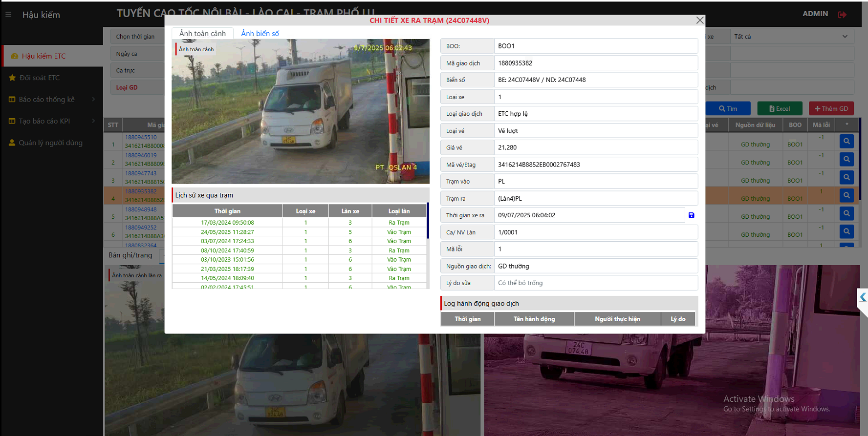Click the Trạm ra field (Làn4)PL

(596, 198)
